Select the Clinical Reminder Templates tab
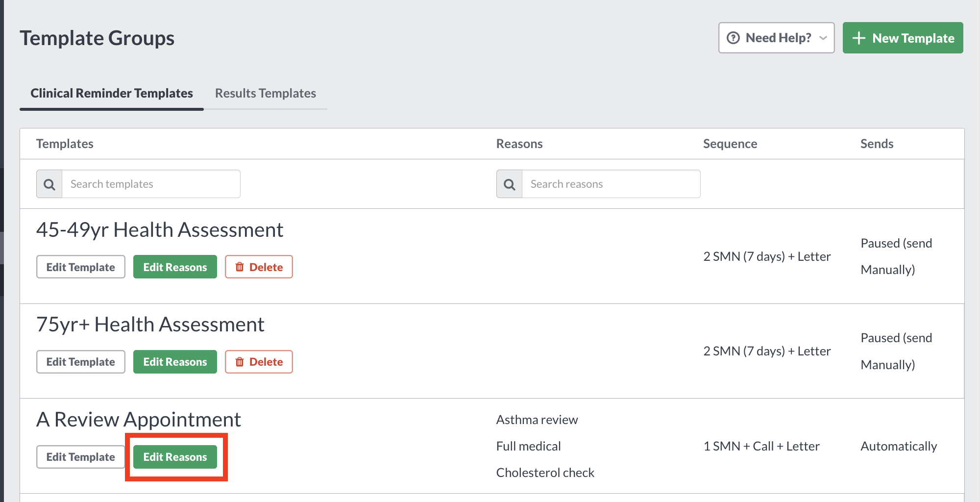Screen dimensions: 980x502 tap(111, 93)
